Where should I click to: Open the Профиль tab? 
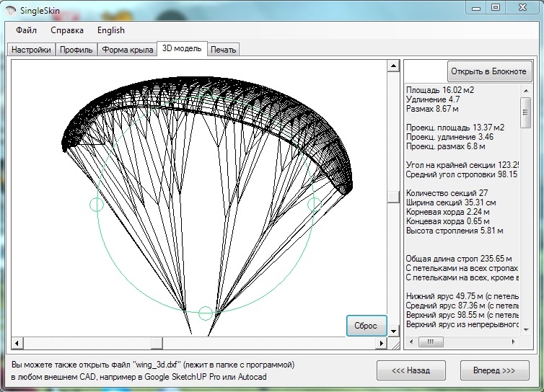[76, 50]
